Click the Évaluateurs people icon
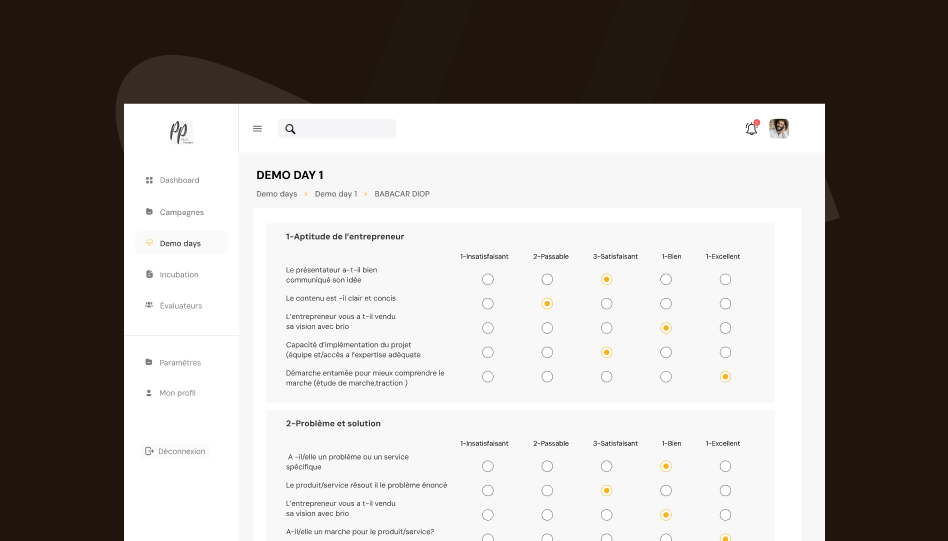Screen dimensions: 948x541 click(149, 305)
